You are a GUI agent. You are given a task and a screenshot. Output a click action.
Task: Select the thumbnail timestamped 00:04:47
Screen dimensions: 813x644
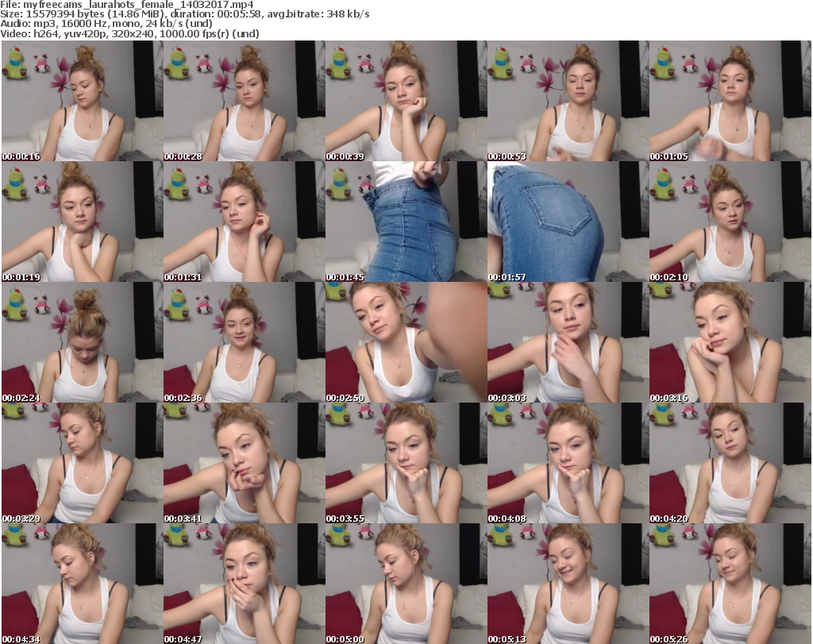[x=245, y=584]
